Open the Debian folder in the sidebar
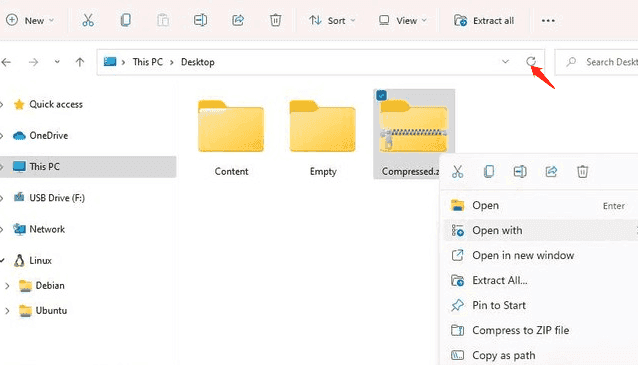The image size is (638, 365). coord(50,286)
